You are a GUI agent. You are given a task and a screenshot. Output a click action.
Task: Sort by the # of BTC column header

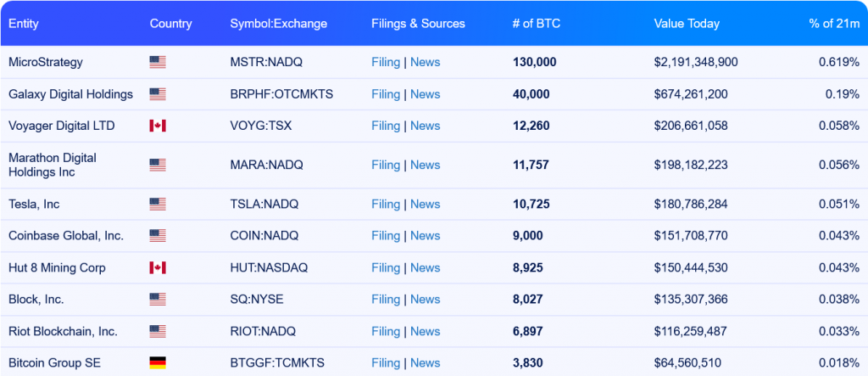[536, 24]
